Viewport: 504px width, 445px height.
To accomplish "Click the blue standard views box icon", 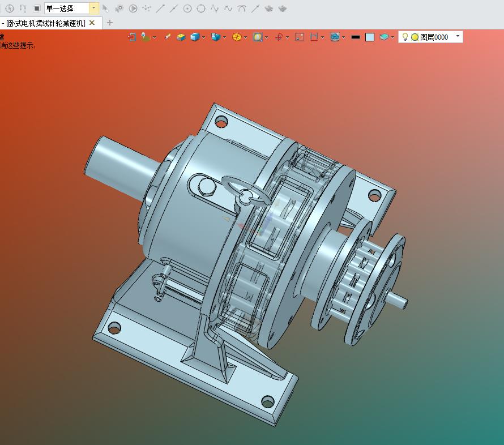I will (x=216, y=37).
